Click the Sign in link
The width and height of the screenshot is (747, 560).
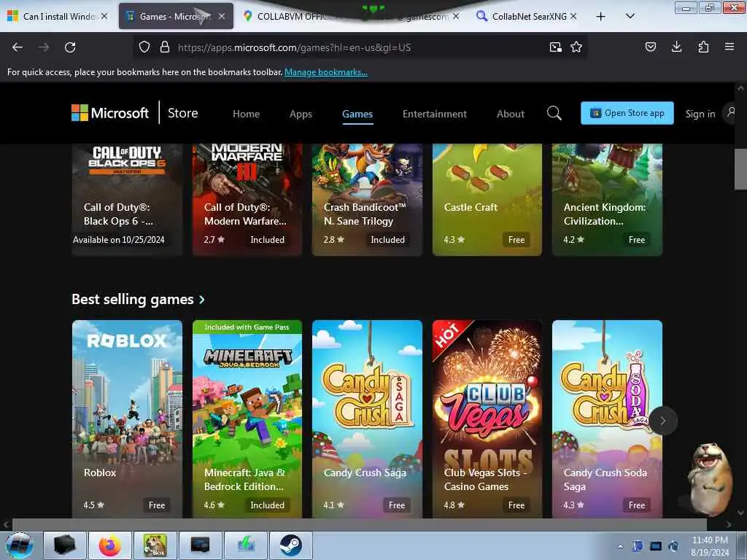pyautogui.click(x=700, y=114)
